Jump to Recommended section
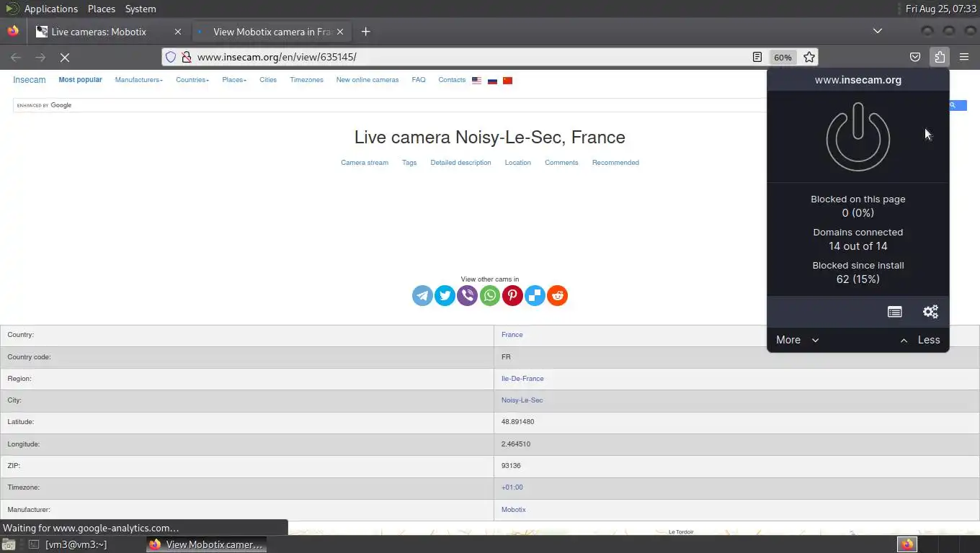Image resolution: width=980 pixels, height=553 pixels. point(615,163)
